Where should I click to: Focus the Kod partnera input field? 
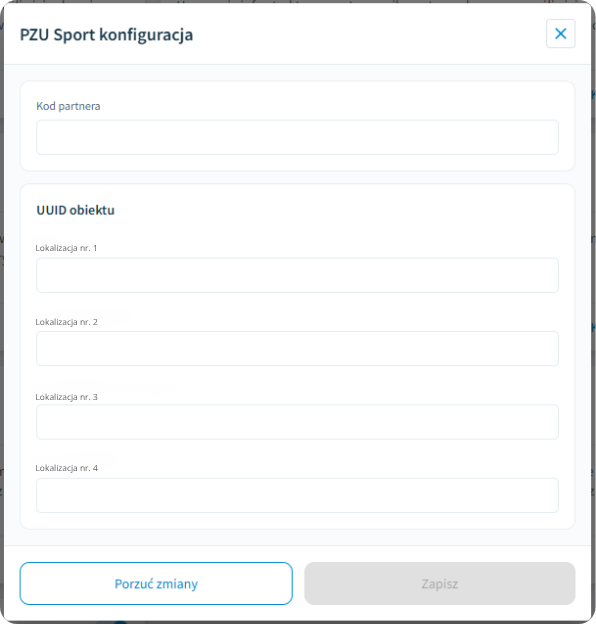297,137
